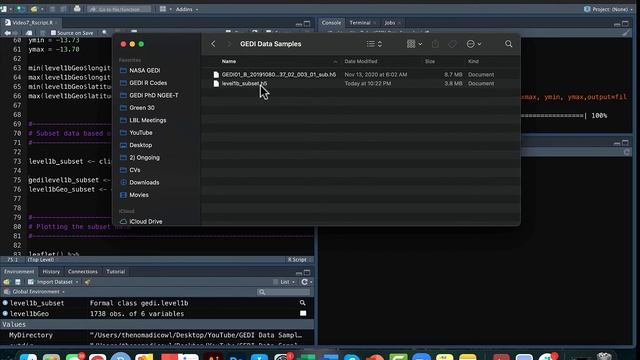Open CVs sidebar folder
Image resolution: width=640 pixels, height=360 pixels.
point(134,170)
